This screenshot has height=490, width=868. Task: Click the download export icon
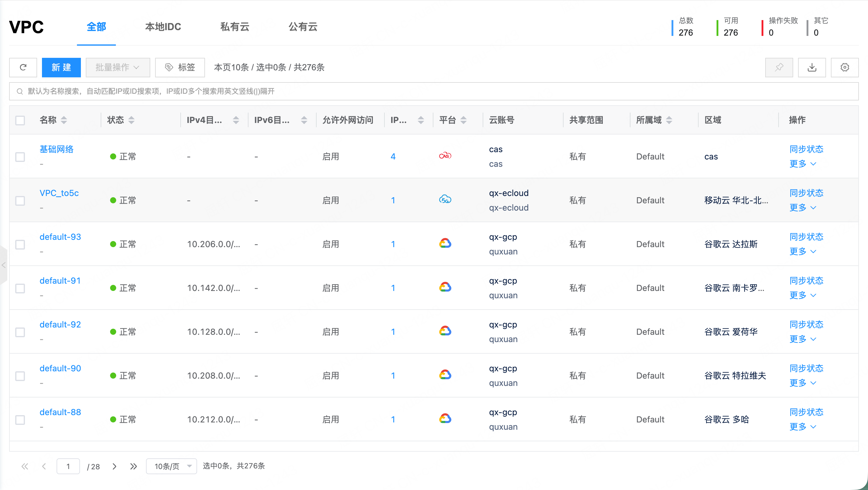(x=812, y=68)
